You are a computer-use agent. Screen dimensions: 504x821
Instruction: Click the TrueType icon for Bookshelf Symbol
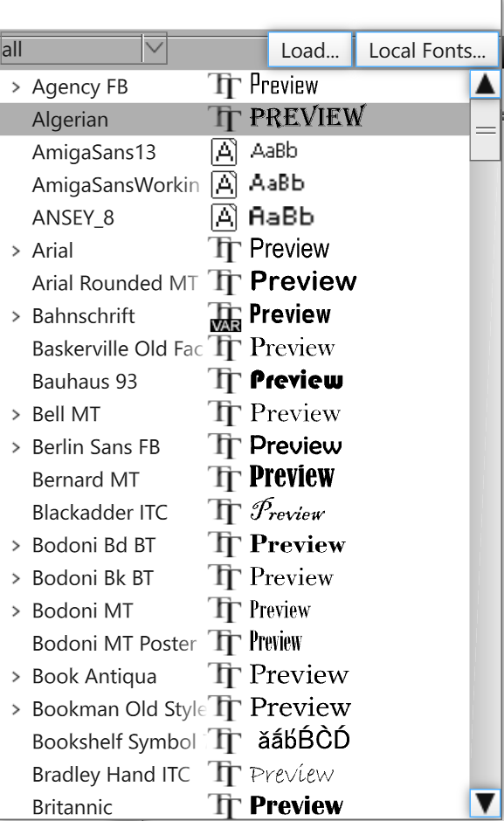click(224, 741)
